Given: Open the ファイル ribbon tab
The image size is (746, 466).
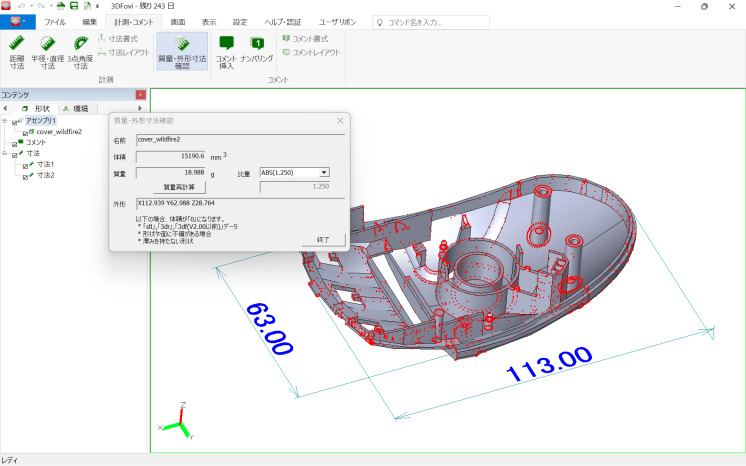Looking at the screenshot, I should pos(55,22).
